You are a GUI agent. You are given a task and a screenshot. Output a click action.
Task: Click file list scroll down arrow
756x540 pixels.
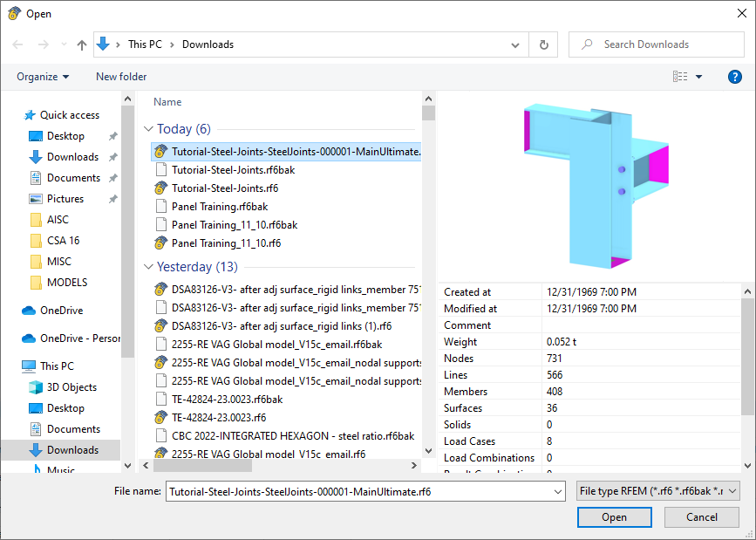click(x=428, y=451)
